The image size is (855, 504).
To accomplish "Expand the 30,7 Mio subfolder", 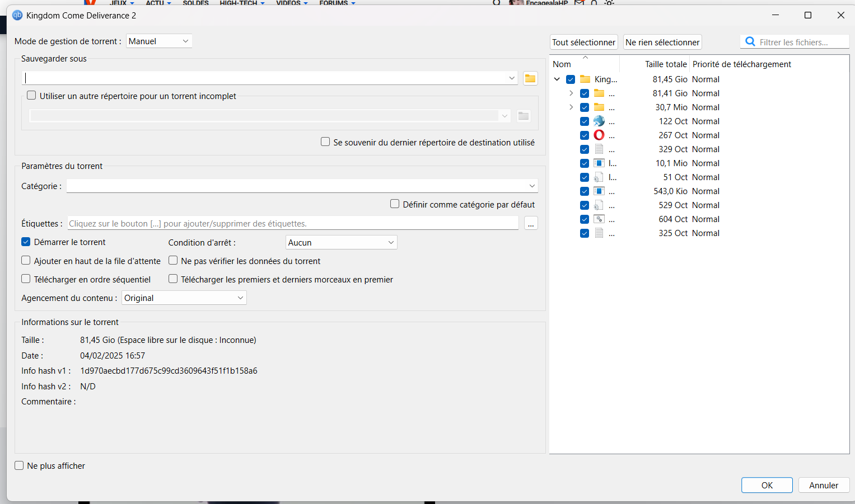I will click(571, 107).
